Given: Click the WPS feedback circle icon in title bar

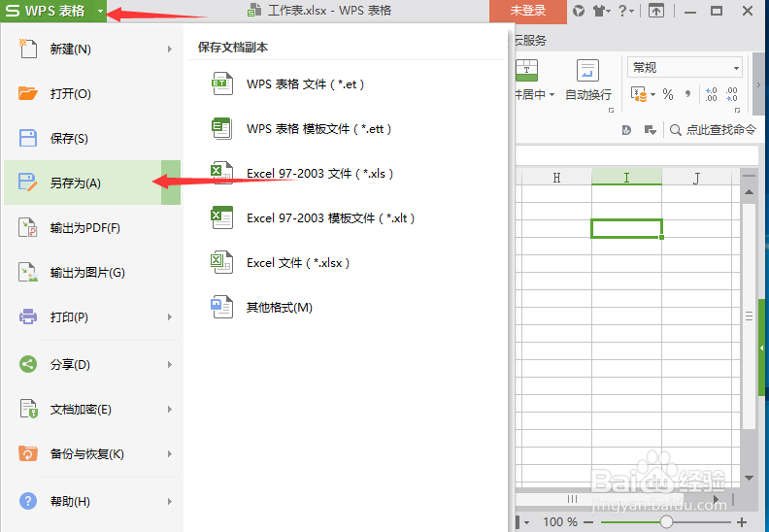Looking at the screenshot, I should 579,11.
